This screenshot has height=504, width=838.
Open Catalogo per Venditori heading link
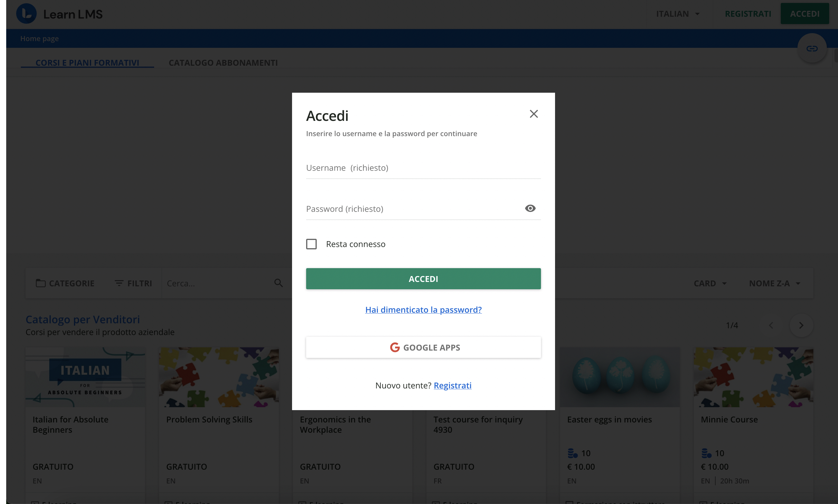(x=82, y=319)
